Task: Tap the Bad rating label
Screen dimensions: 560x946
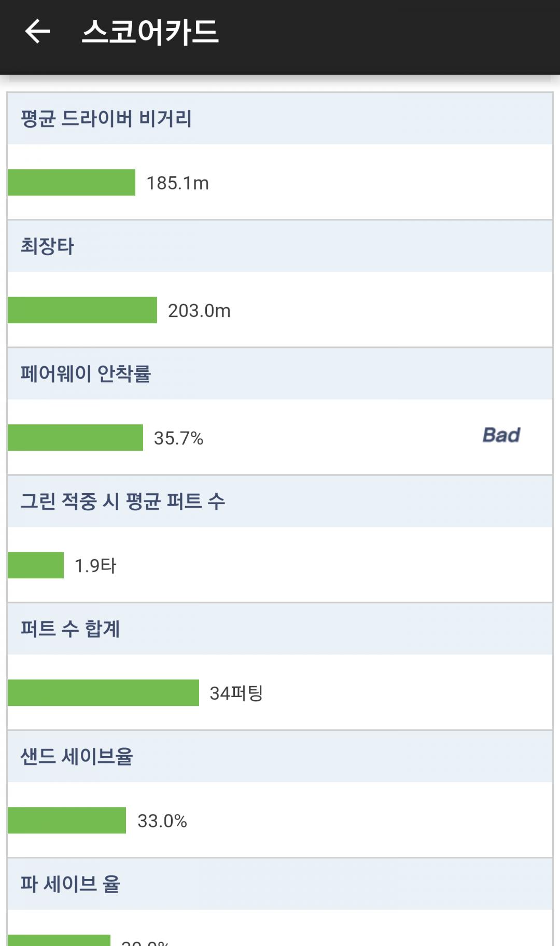Action: pos(501,435)
